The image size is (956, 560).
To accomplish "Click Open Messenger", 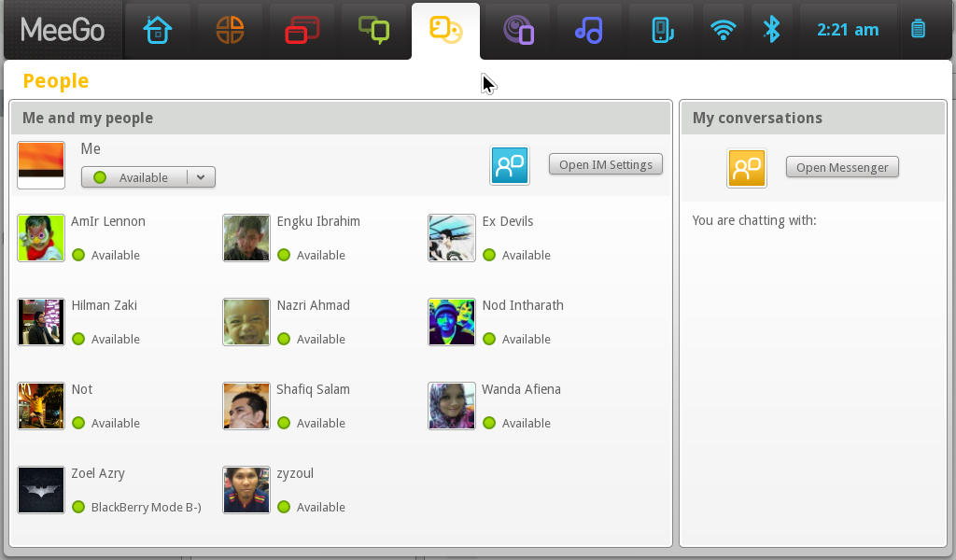I will click(x=842, y=167).
